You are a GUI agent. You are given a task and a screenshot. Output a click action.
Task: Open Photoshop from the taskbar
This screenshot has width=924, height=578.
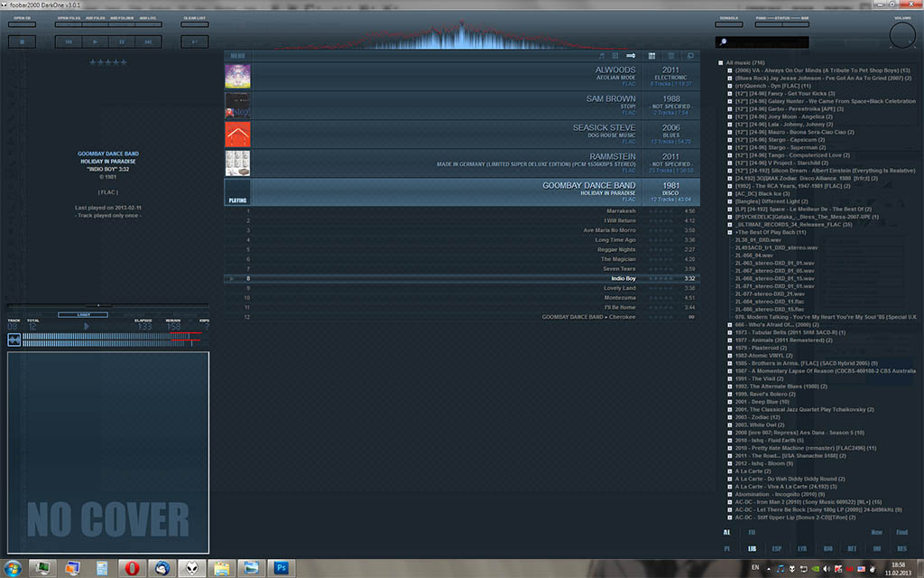[282, 567]
